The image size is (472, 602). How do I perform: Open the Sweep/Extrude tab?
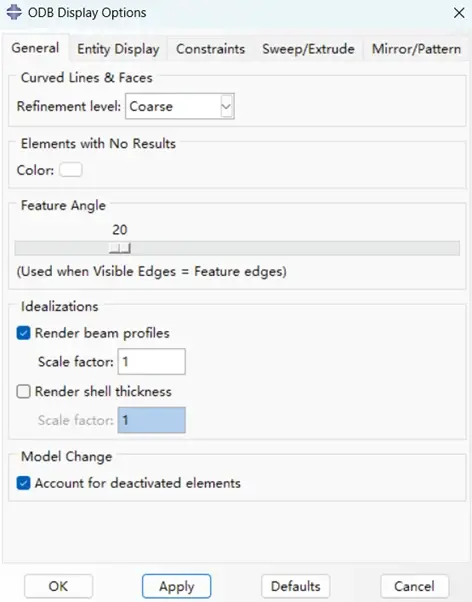click(308, 49)
